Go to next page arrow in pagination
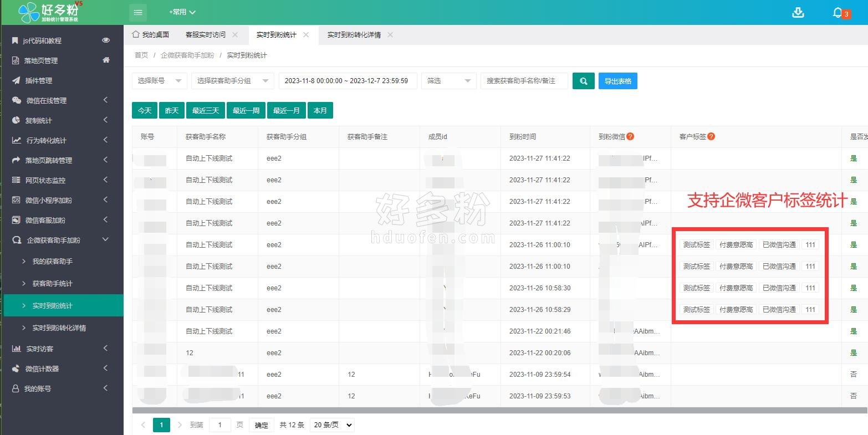This screenshot has height=435, width=868. pos(180,425)
